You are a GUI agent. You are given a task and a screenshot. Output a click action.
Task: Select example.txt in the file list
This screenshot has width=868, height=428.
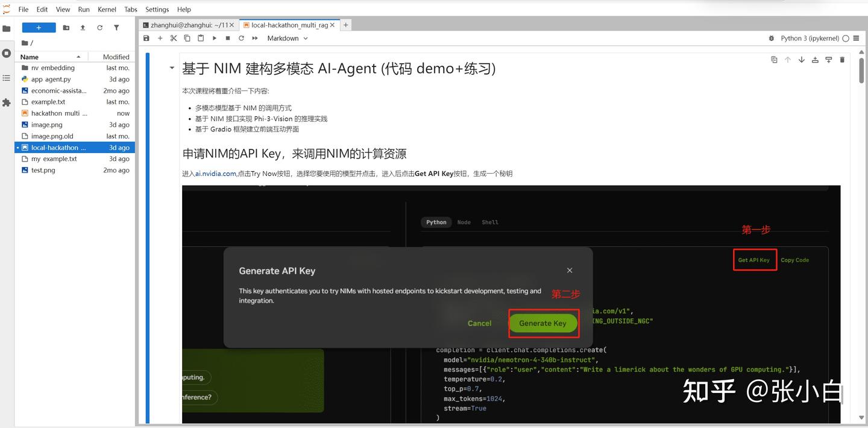[75, 102]
